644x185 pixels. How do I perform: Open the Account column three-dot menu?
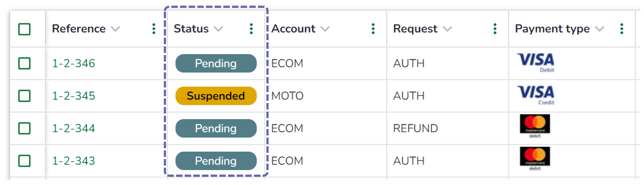pos(373,29)
